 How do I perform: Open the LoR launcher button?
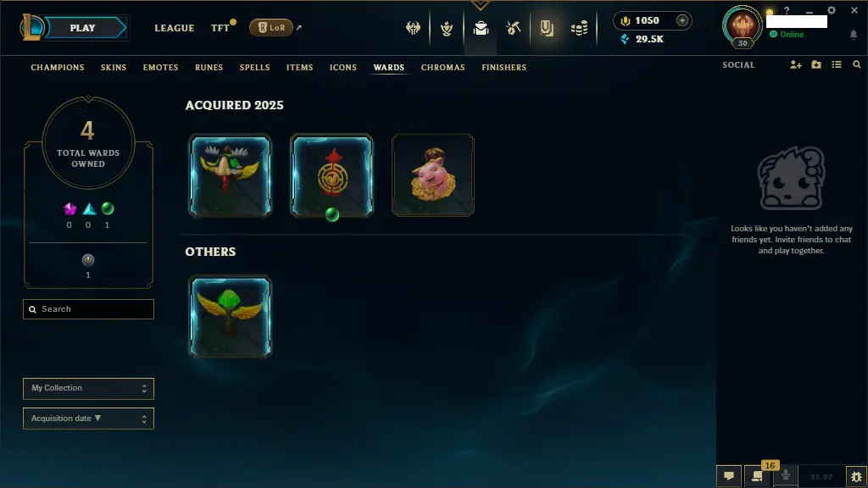[271, 28]
